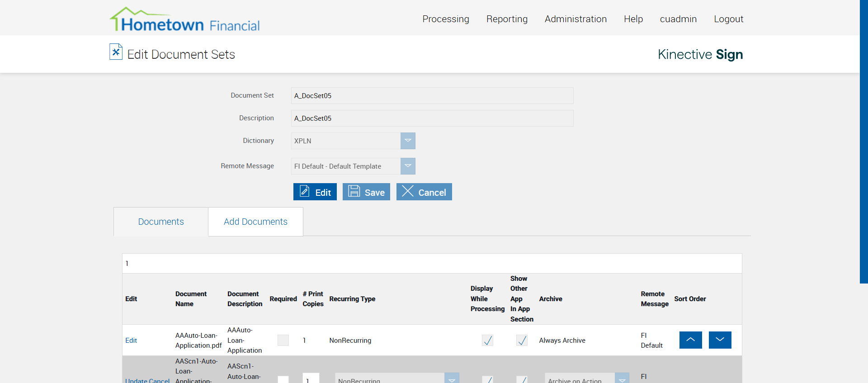Click the Always Archive cell
The width and height of the screenshot is (868, 383).
coord(562,340)
